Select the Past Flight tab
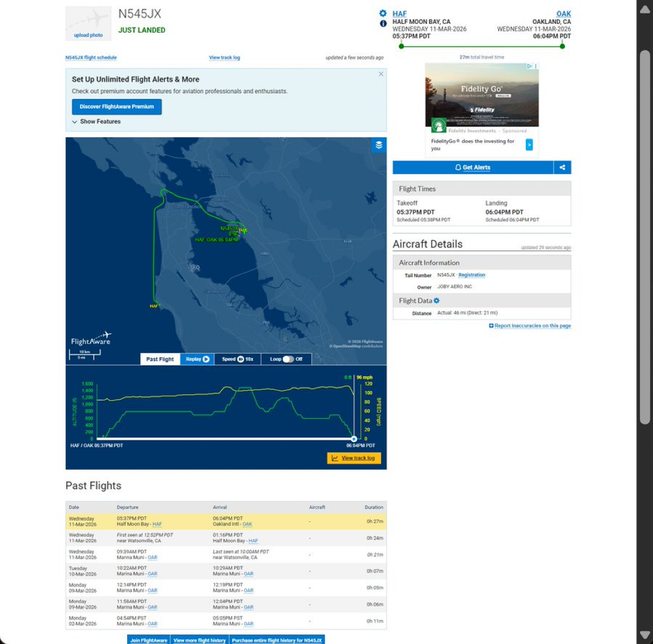Screen dimensions: 653x644 [x=160, y=359]
